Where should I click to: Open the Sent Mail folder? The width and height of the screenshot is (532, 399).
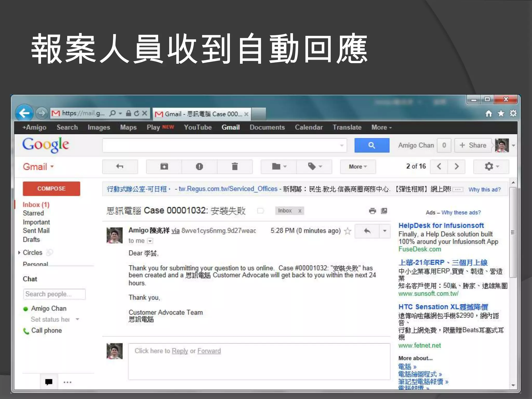(36, 231)
